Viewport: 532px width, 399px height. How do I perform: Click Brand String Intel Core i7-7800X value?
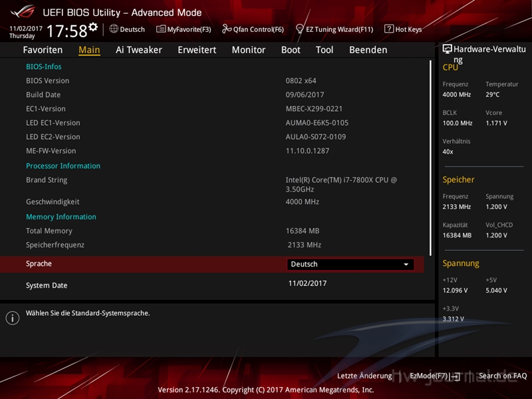[341, 185]
